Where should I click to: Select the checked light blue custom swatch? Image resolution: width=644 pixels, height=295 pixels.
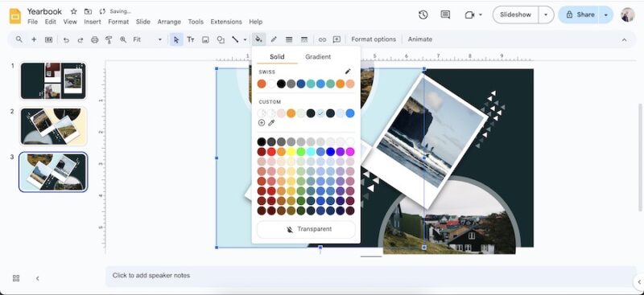tap(320, 113)
